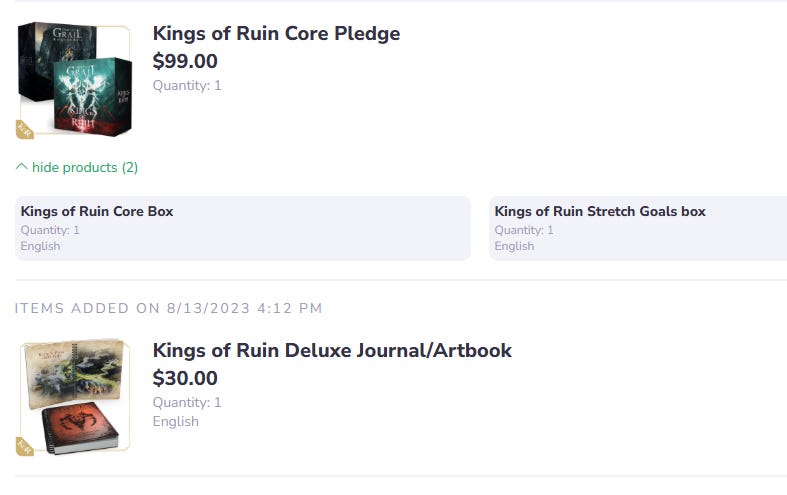Viewport: 787px width, 495px height.
Task: Click Quantity: 1 in Core Box card
Action: coord(50,230)
